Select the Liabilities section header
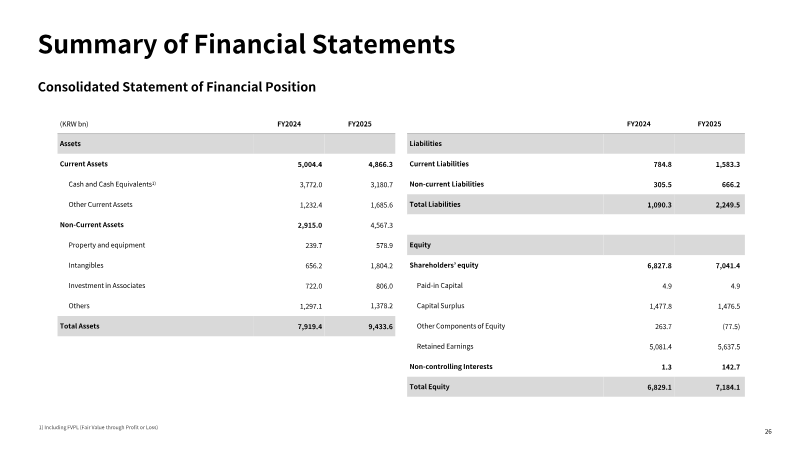 [426, 143]
